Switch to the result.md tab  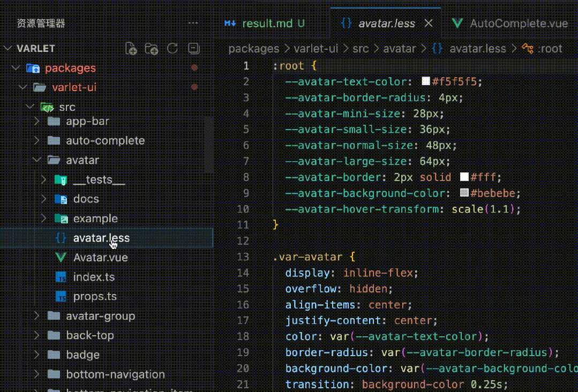265,23
